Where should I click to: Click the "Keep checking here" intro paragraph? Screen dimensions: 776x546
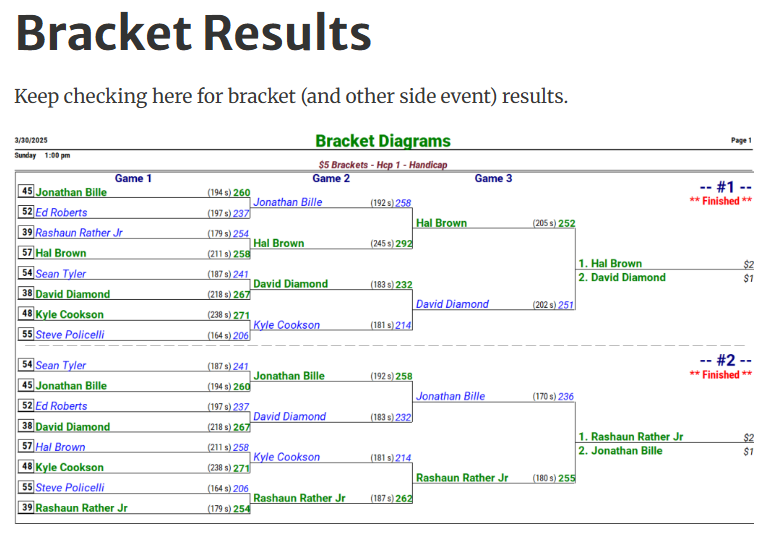click(x=290, y=97)
